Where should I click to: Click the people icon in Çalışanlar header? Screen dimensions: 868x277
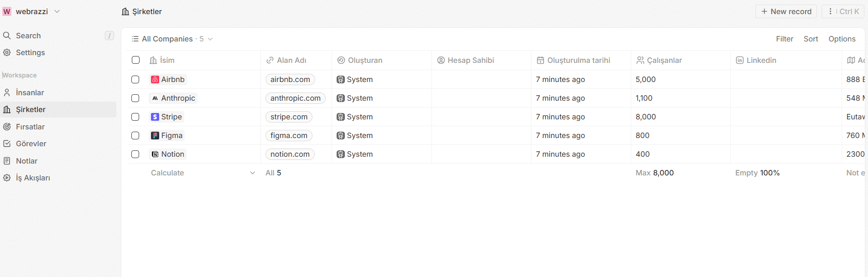(640, 60)
